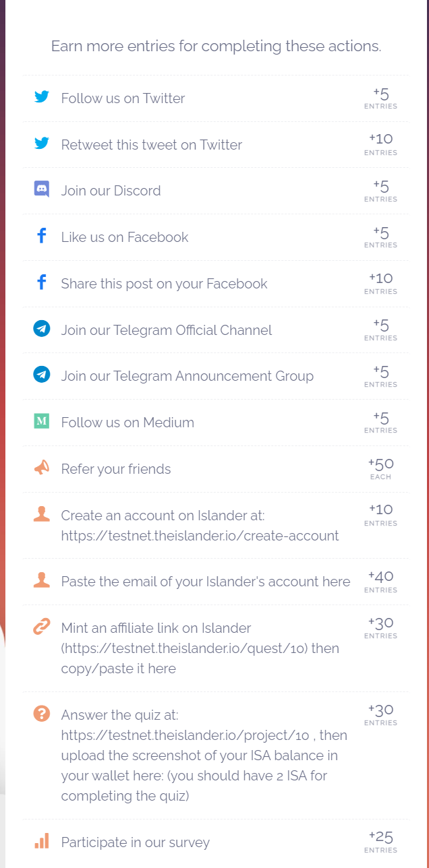
Task: Click the megaphone icon for referring friends
Action: (42, 468)
